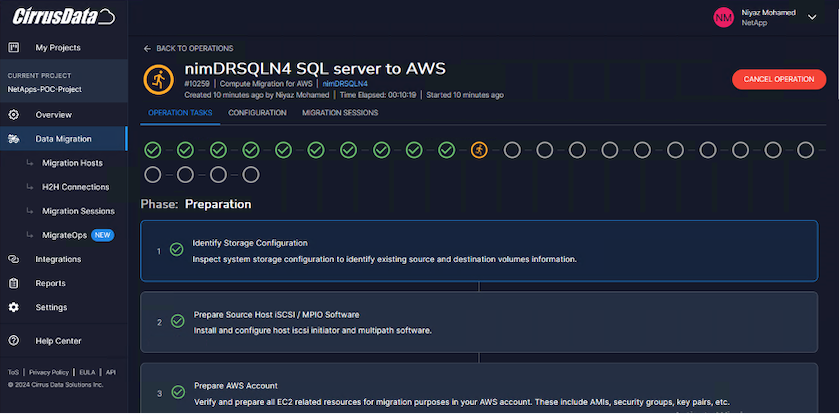Select the orange in-progress step marker

tap(479, 150)
